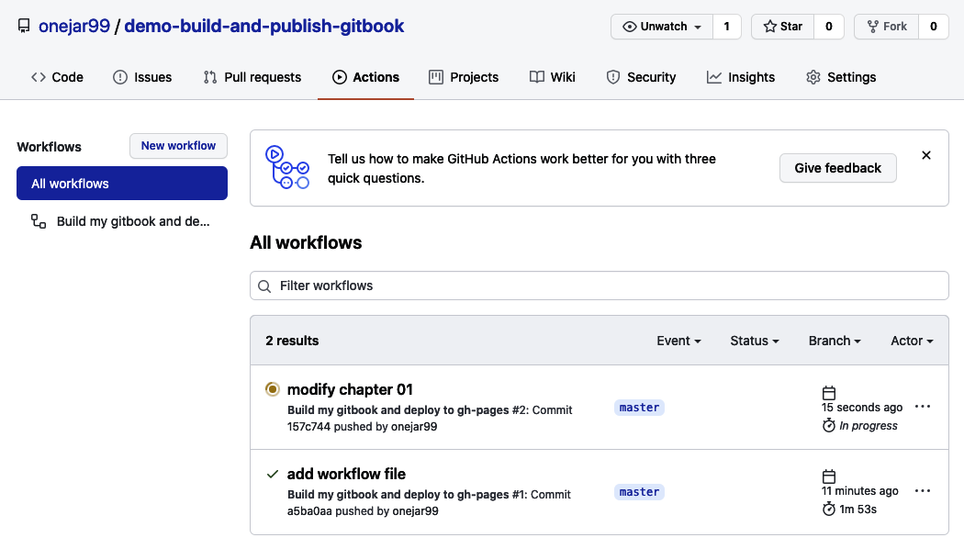964x560 pixels.
Task: Open the Security tab
Action: pos(641,77)
